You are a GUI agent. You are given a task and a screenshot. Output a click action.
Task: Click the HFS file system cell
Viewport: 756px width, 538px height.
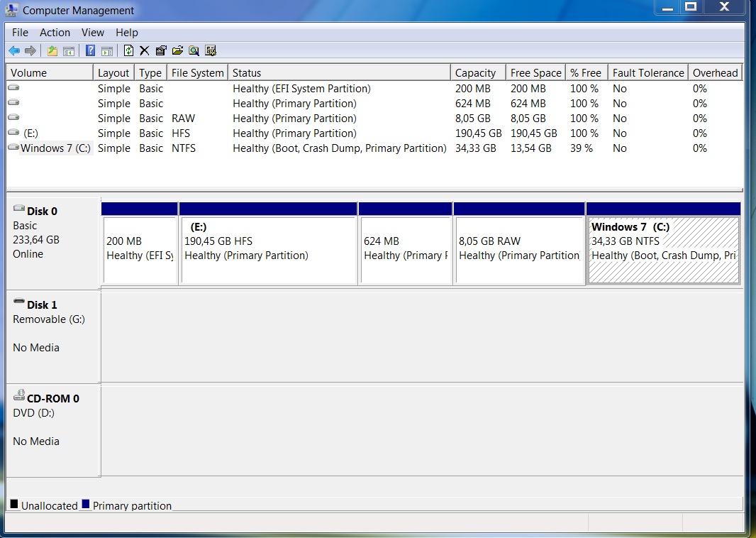tap(181, 133)
